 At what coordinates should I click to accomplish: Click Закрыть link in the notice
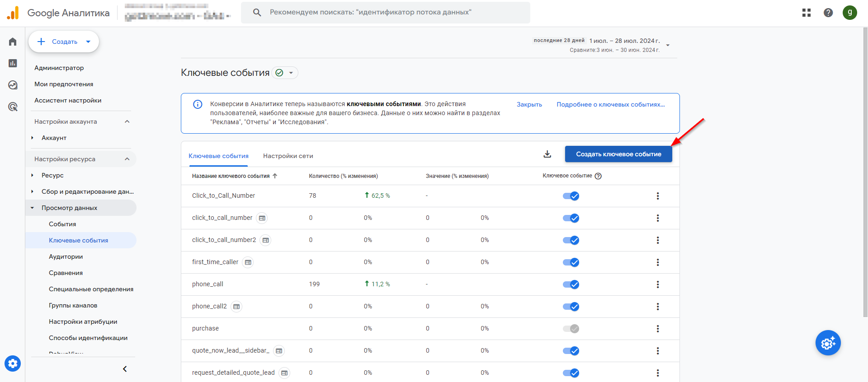click(x=529, y=104)
